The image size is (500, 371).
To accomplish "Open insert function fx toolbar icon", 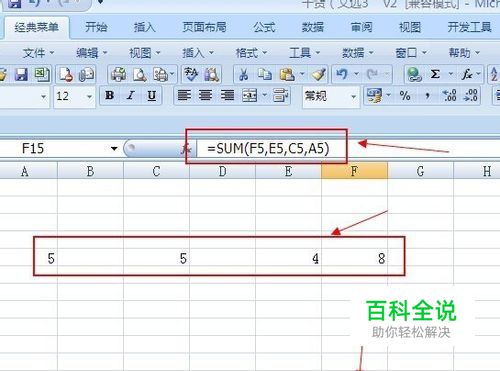I will click(467, 74).
